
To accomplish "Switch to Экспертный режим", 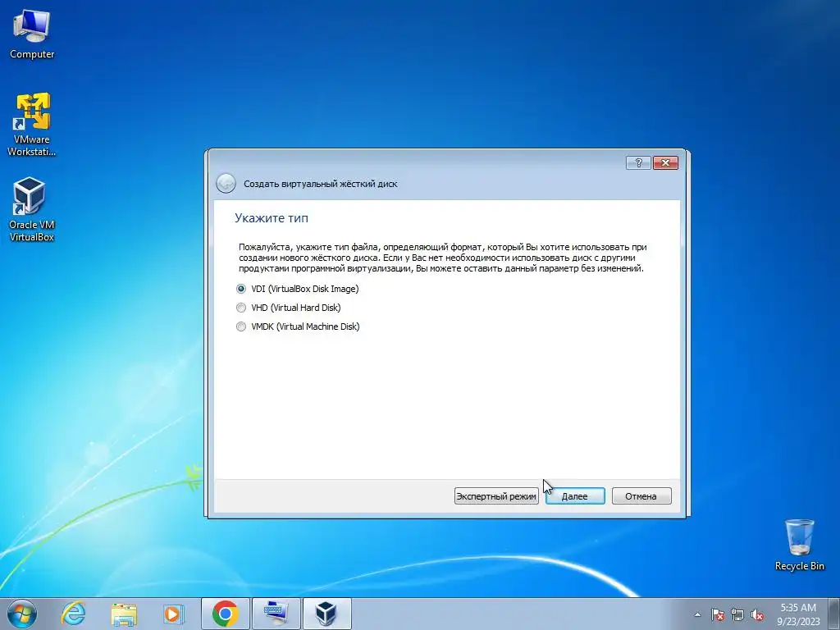I will tap(496, 496).
